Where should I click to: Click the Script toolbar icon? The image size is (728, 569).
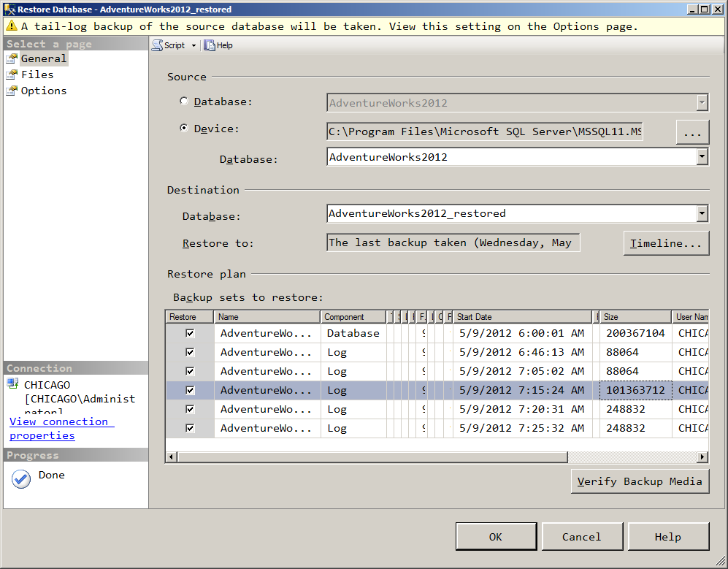tap(158, 45)
